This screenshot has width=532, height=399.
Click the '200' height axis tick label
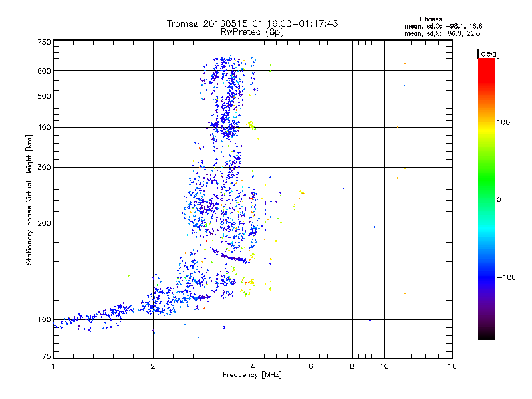click(44, 223)
